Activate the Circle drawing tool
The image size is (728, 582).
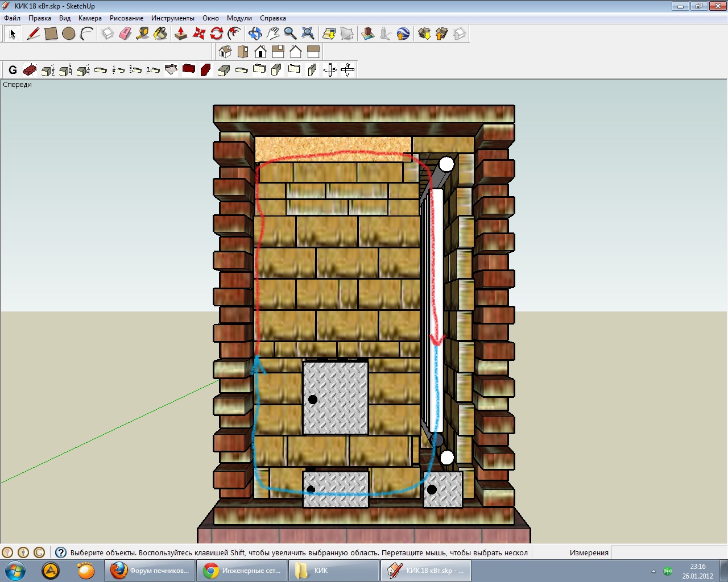pyautogui.click(x=69, y=34)
